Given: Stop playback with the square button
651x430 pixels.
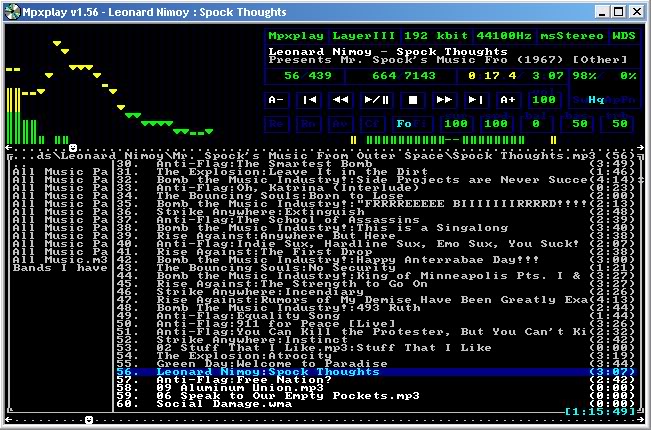Looking at the screenshot, I should (411, 100).
